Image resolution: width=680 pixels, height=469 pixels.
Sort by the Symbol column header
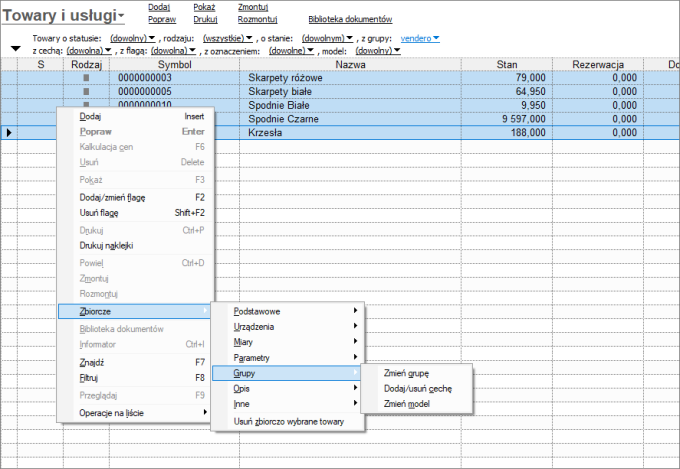click(174, 65)
